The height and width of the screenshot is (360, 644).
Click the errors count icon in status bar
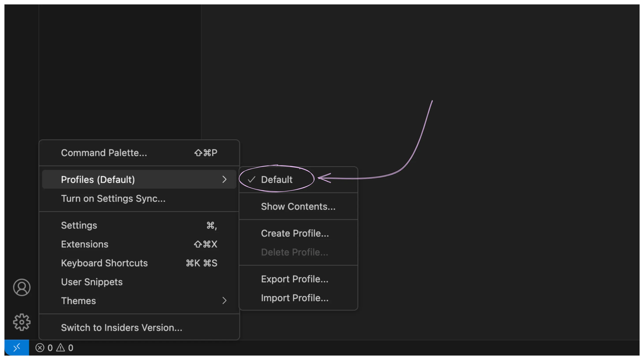click(40, 348)
